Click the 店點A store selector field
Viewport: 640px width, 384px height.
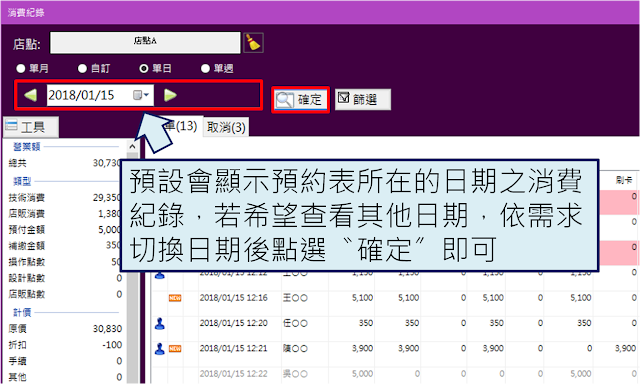click(145, 42)
